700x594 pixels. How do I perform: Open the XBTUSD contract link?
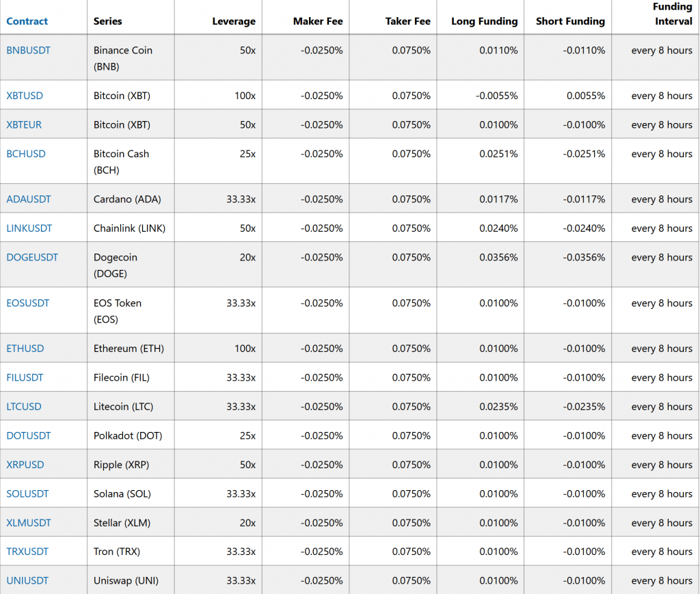[x=25, y=96]
